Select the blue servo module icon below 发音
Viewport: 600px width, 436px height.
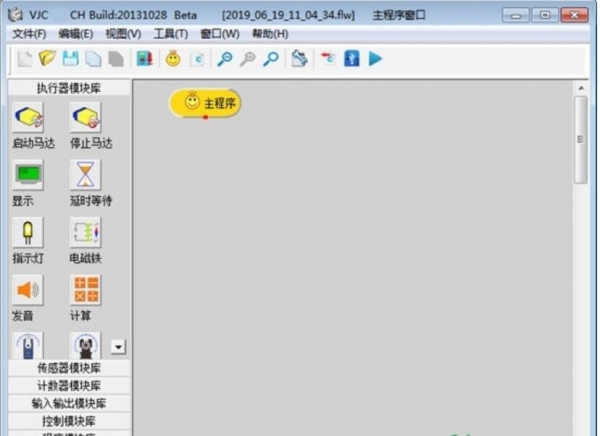28,346
